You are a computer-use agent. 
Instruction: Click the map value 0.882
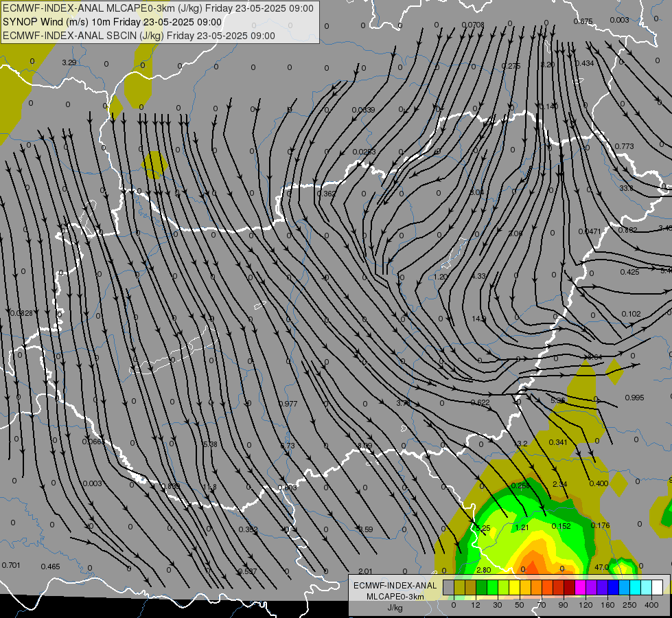pos(628,230)
